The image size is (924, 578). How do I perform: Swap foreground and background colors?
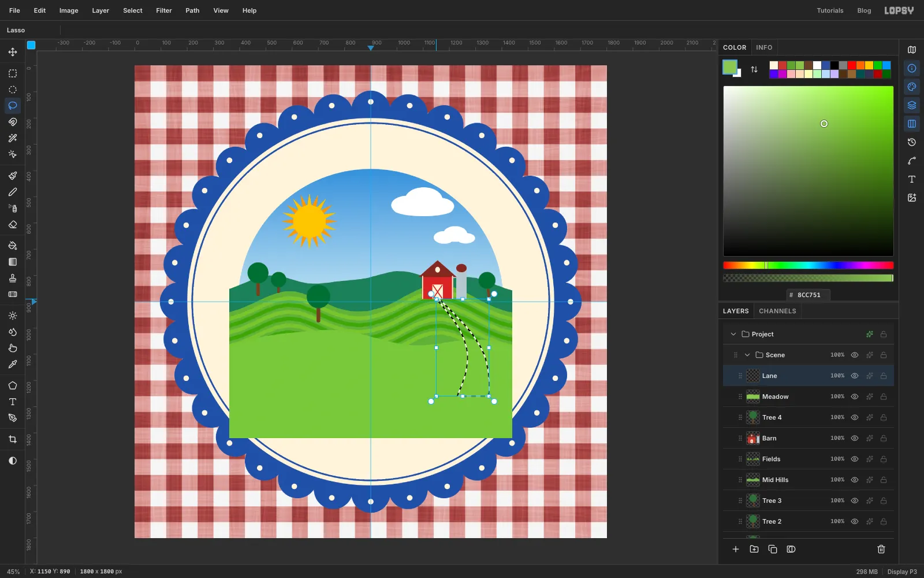(754, 69)
